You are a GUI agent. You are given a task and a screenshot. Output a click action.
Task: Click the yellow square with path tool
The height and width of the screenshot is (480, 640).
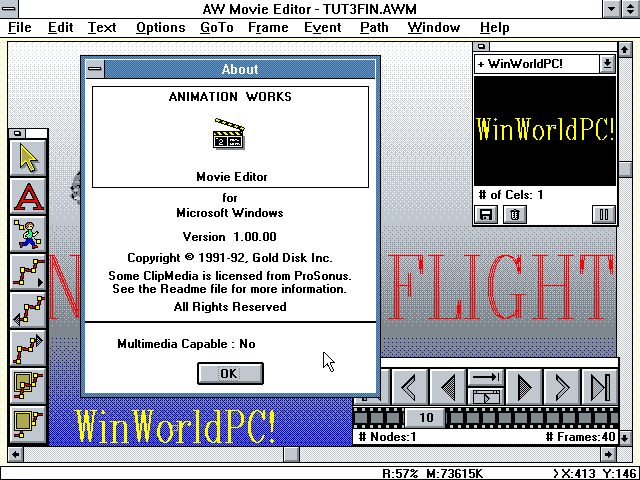pos(28,387)
